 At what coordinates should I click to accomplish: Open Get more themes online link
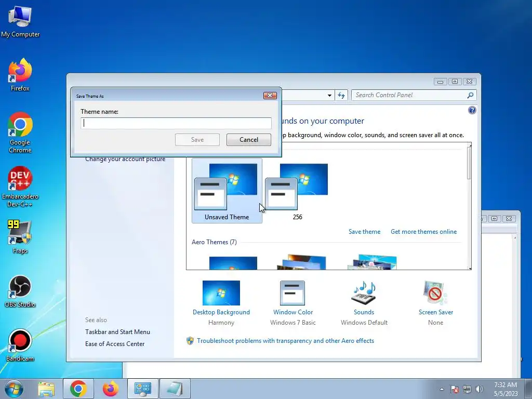coord(423,232)
